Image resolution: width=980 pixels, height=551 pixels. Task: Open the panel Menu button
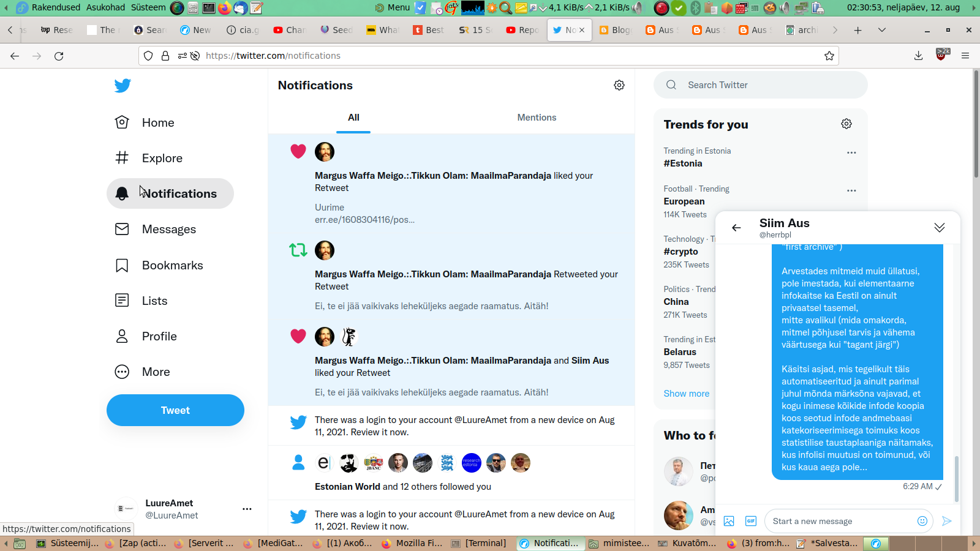coord(393,7)
